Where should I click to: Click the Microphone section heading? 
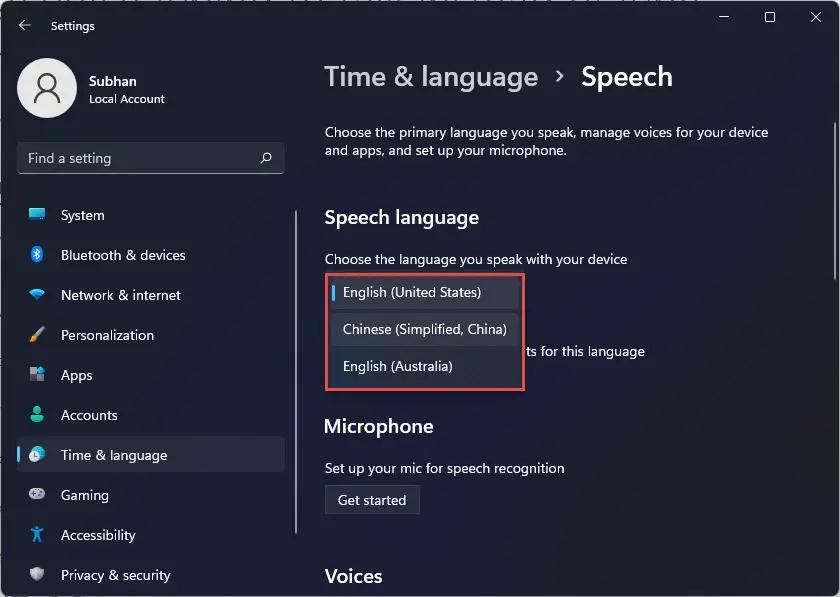(x=379, y=426)
